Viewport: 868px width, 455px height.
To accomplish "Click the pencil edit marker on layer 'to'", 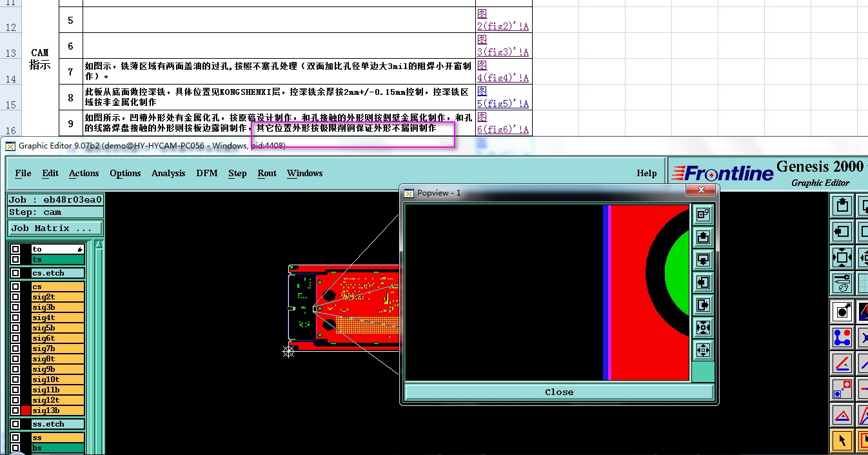I will (x=80, y=249).
